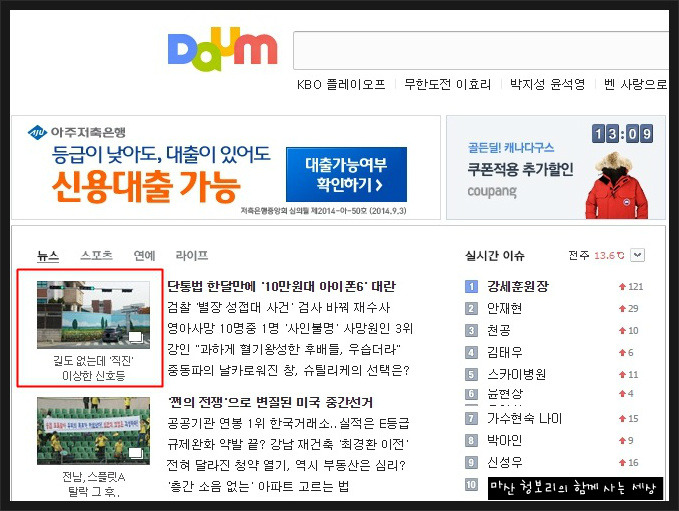Click the Daum logo

(x=222, y=49)
